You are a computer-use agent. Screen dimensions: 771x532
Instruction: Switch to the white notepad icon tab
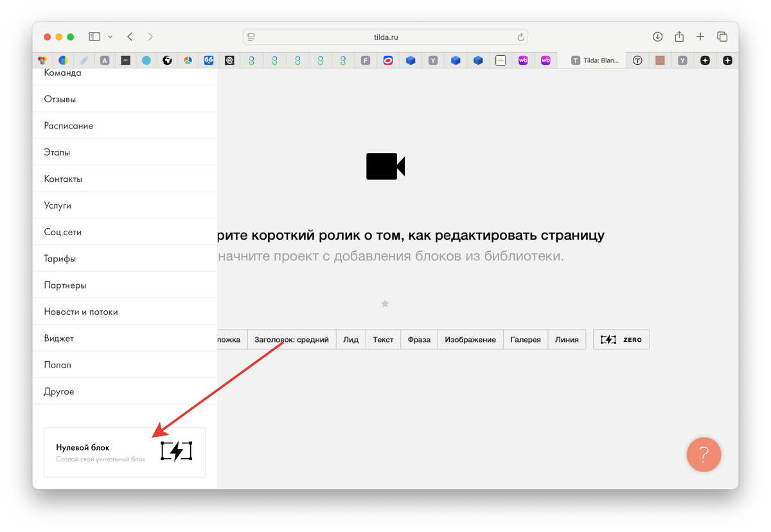coord(501,60)
